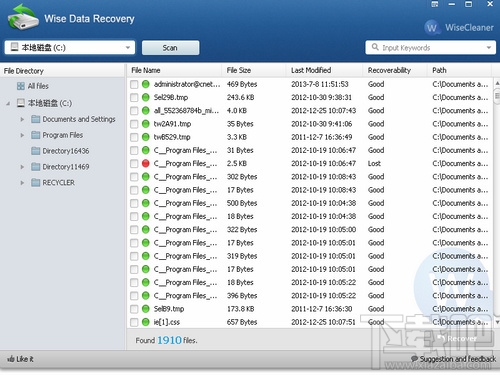Click the Wise Data Recovery logo icon
The image size is (500, 375).
click(x=23, y=17)
